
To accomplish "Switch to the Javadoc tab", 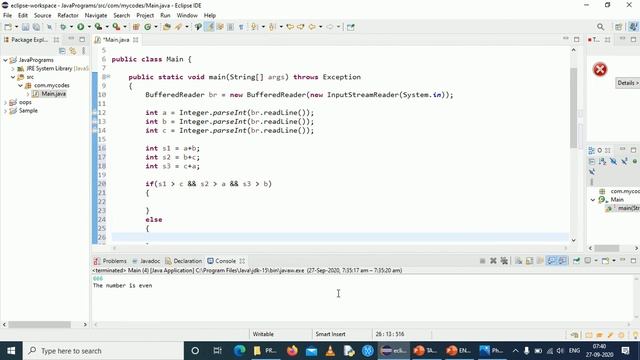I will [146, 261].
